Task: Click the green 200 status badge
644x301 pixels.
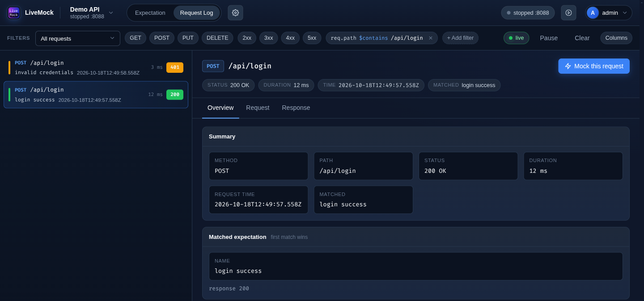Action: [175, 95]
